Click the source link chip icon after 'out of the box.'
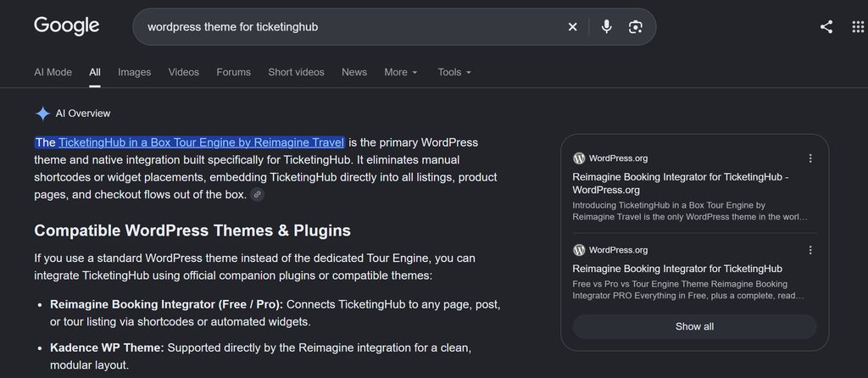This screenshot has height=378, width=868. click(x=258, y=195)
